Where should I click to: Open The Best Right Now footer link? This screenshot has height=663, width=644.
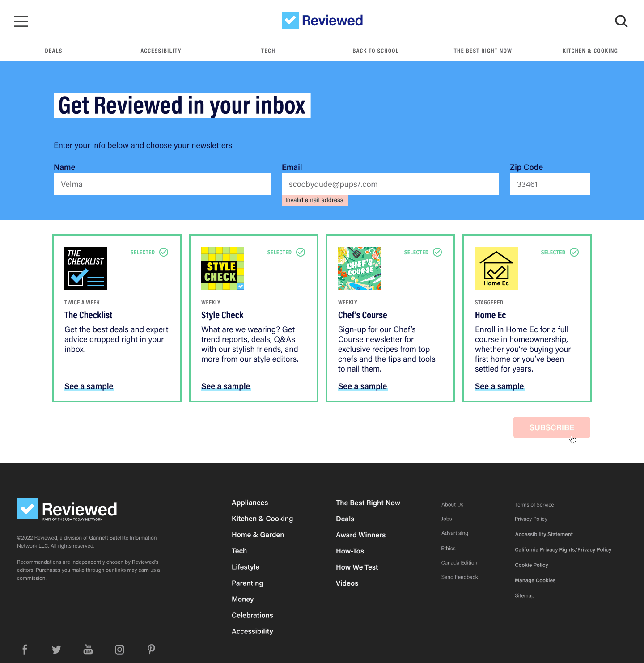[368, 503]
